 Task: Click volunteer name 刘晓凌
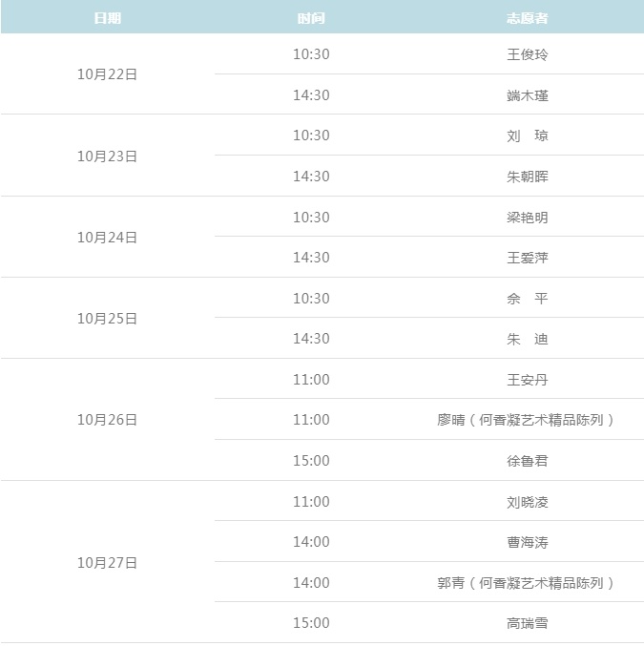pos(527,502)
